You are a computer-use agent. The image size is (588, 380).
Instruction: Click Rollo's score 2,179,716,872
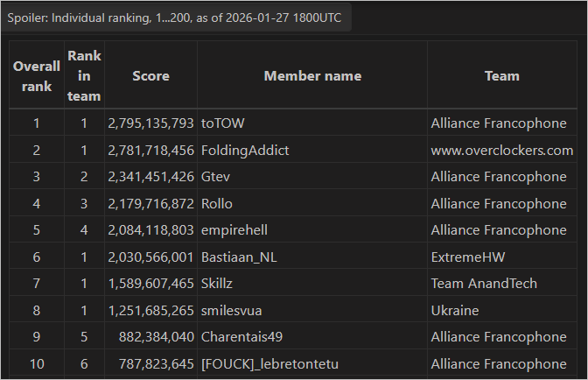(150, 204)
